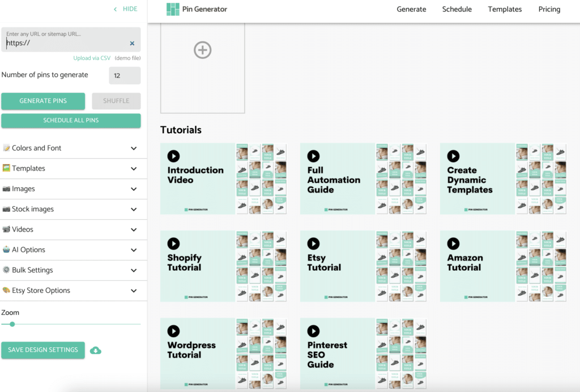Open the Schedule menu item

[457, 9]
